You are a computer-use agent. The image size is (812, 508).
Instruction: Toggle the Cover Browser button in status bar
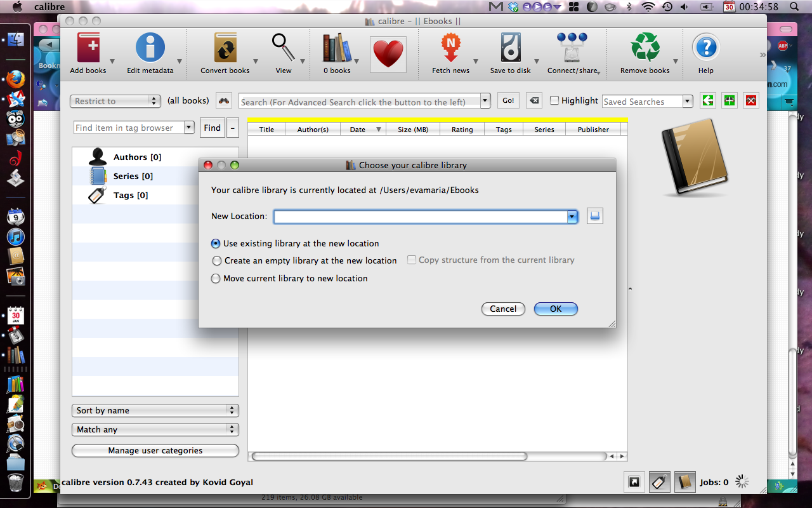tap(634, 482)
